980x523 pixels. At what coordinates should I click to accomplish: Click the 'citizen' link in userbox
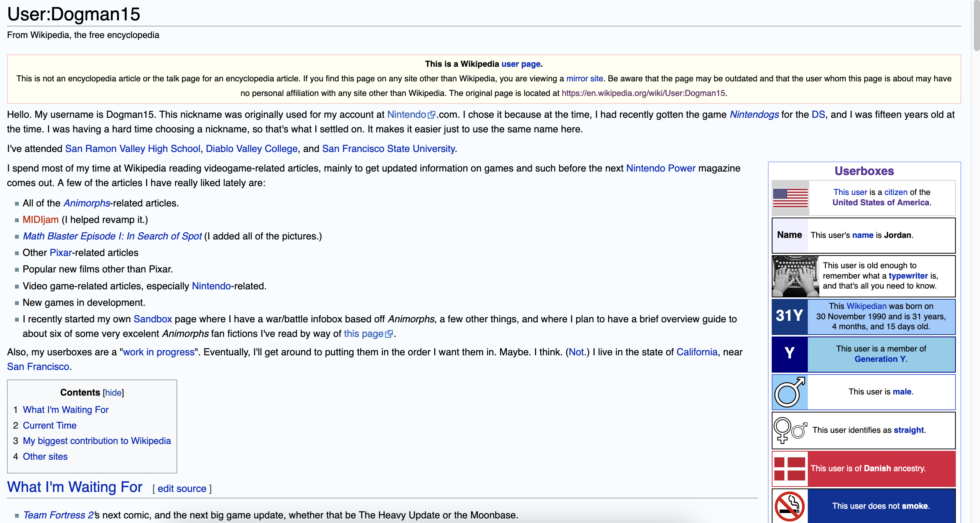[x=896, y=192]
